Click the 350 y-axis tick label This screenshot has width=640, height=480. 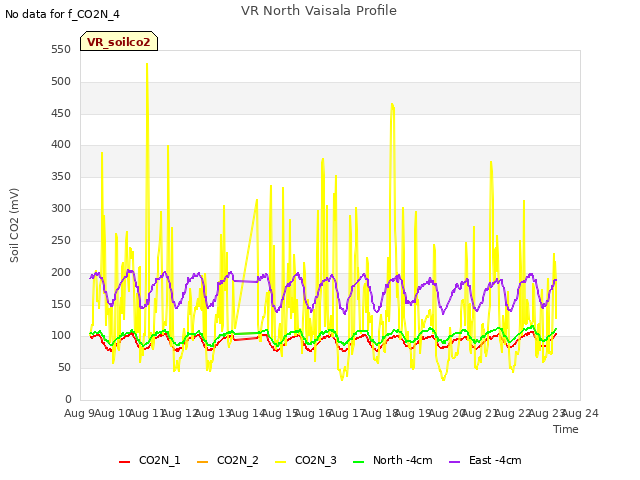coord(61,176)
